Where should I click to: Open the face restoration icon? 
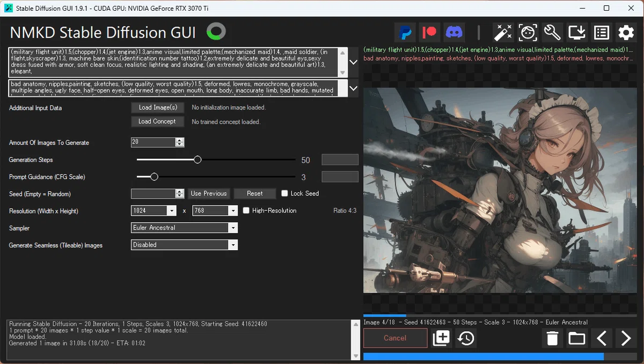tap(528, 33)
